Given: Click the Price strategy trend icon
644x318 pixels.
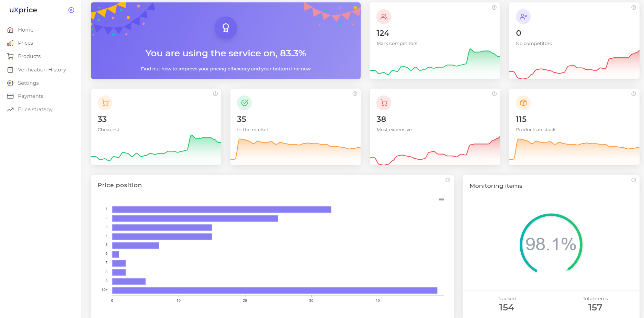Looking at the screenshot, I should coord(10,110).
